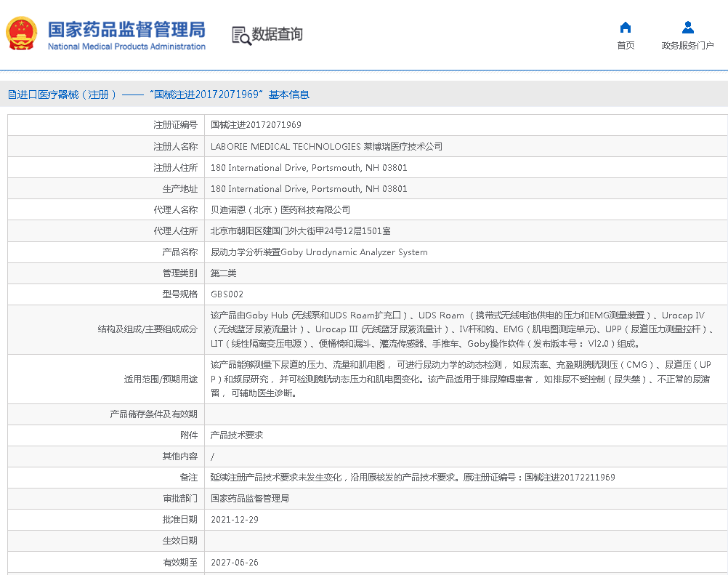728x575 pixels.
Task: Click the approval date 2021-12-29
Action: 234,520
